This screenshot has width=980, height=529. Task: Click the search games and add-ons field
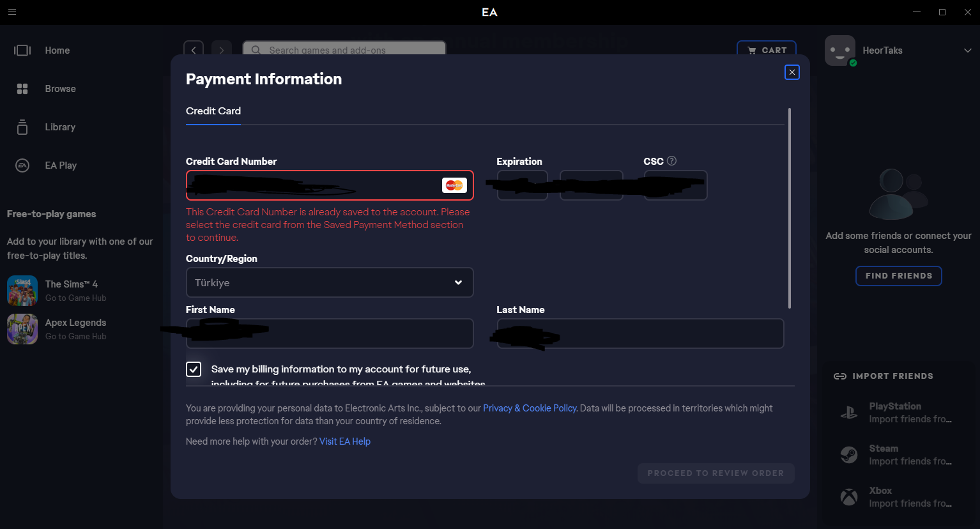[x=344, y=49]
